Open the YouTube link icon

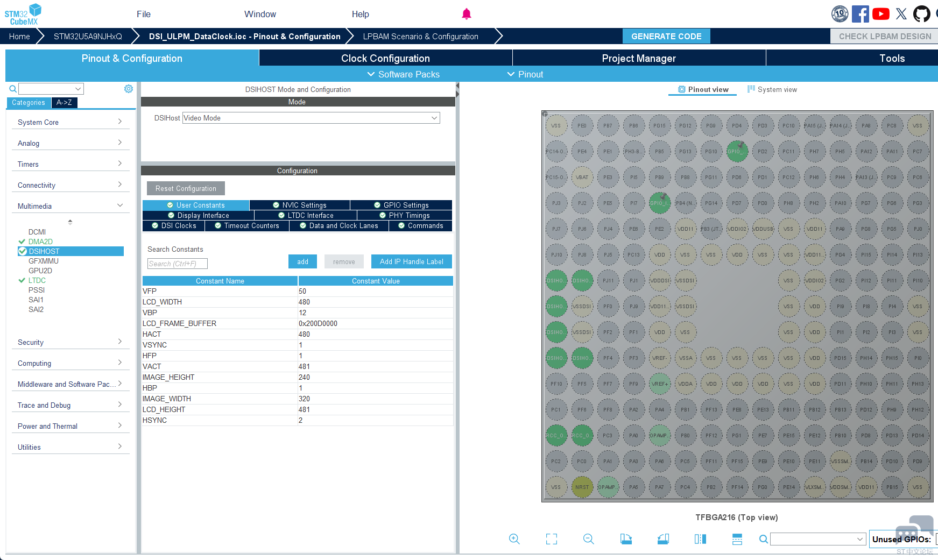click(x=881, y=14)
